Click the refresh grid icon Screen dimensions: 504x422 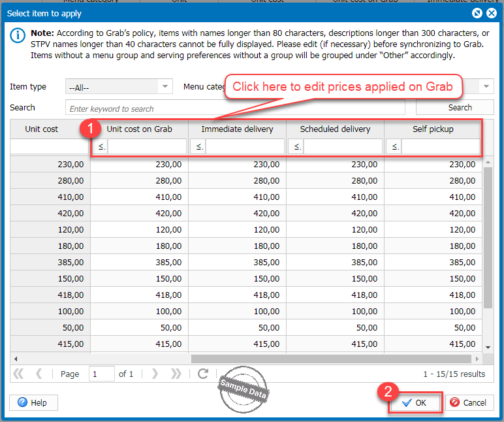click(203, 374)
